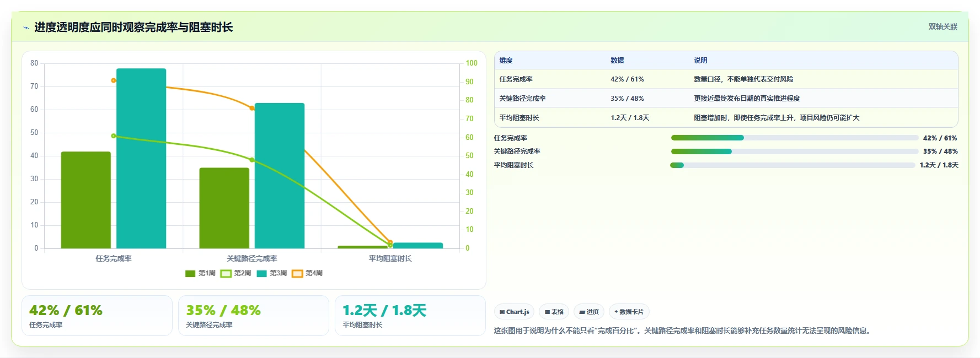Toggle the 第2周 legend item in the chart

(x=235, y=273)
